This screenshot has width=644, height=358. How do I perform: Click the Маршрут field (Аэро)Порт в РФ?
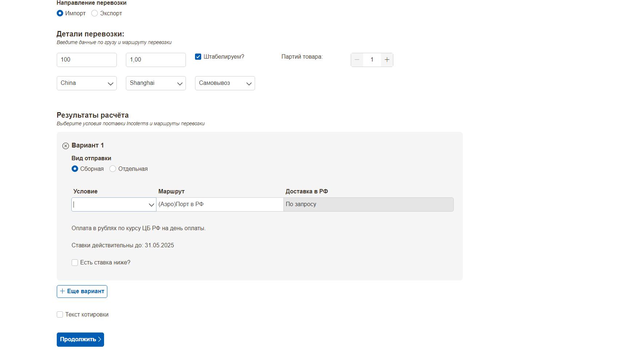click(220, 205)
